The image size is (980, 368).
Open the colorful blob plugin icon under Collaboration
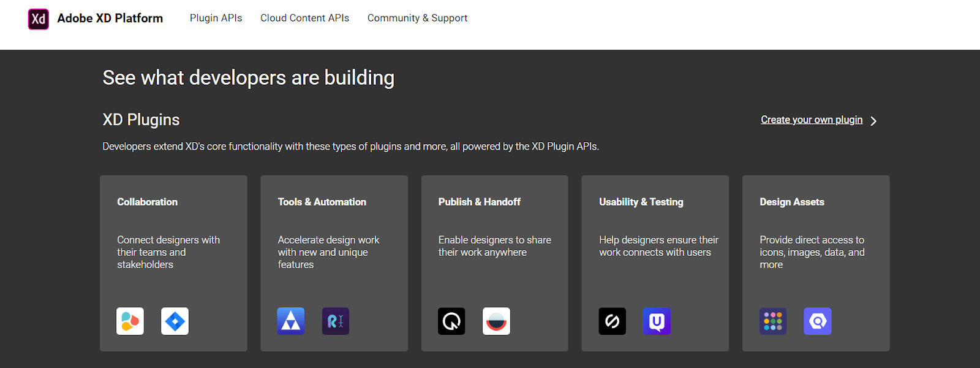(130, 321)
